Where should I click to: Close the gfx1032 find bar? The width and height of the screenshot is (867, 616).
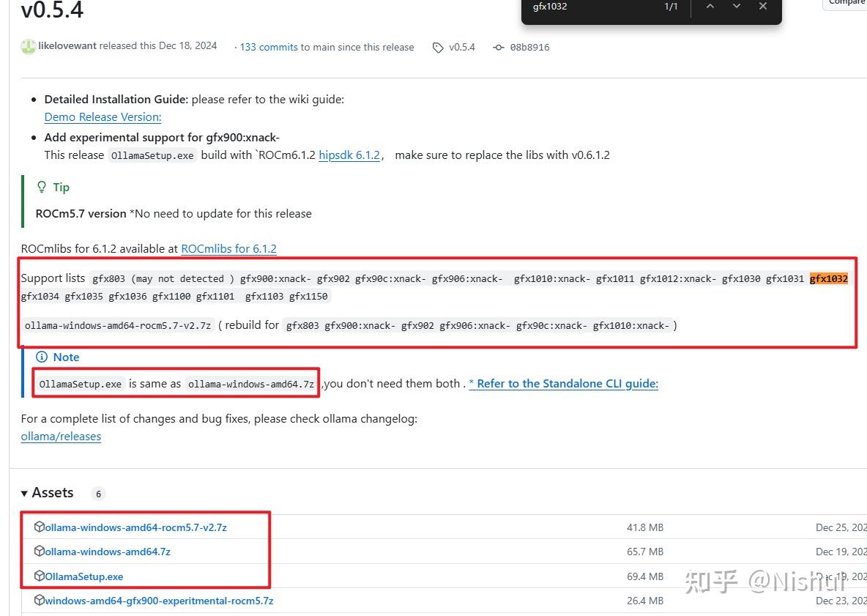click(x=762, y=6)
